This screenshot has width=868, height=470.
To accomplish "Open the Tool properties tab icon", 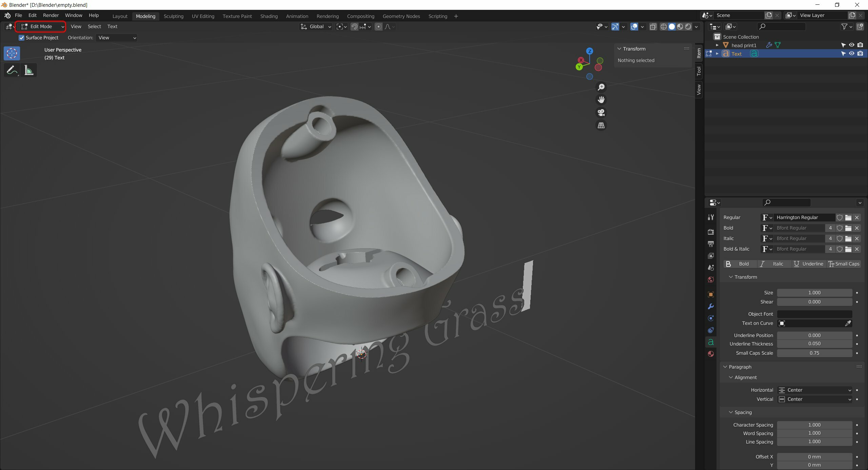I will pos(711,217).
